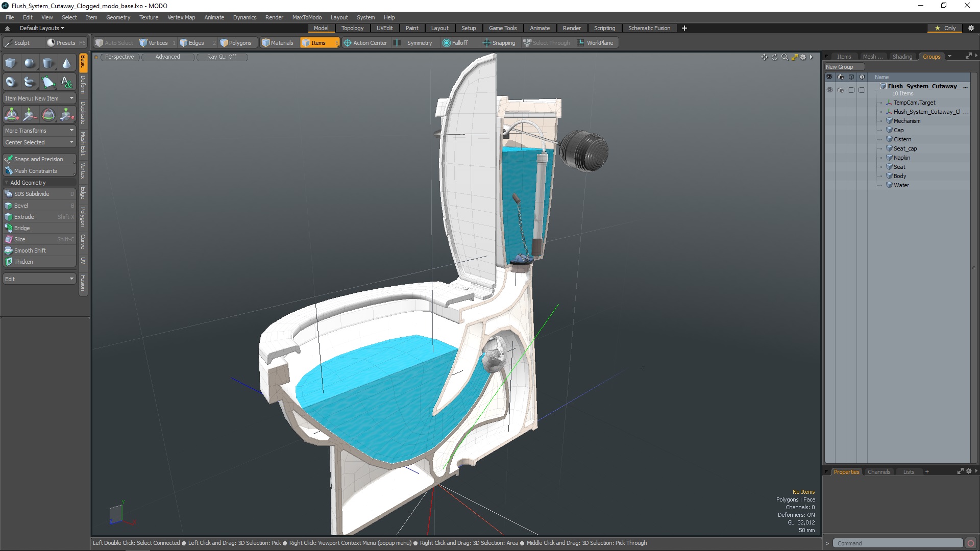The width and height of the screenshot is (980, 551).
Task: Activate the Rotate tool icon
Action: tap(48, 114)
